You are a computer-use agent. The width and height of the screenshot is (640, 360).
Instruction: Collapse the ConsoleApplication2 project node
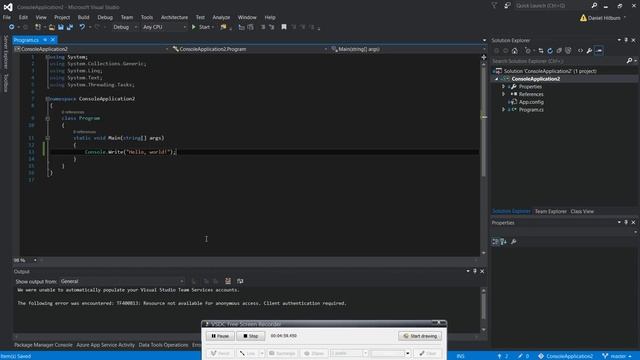(497, 79)
